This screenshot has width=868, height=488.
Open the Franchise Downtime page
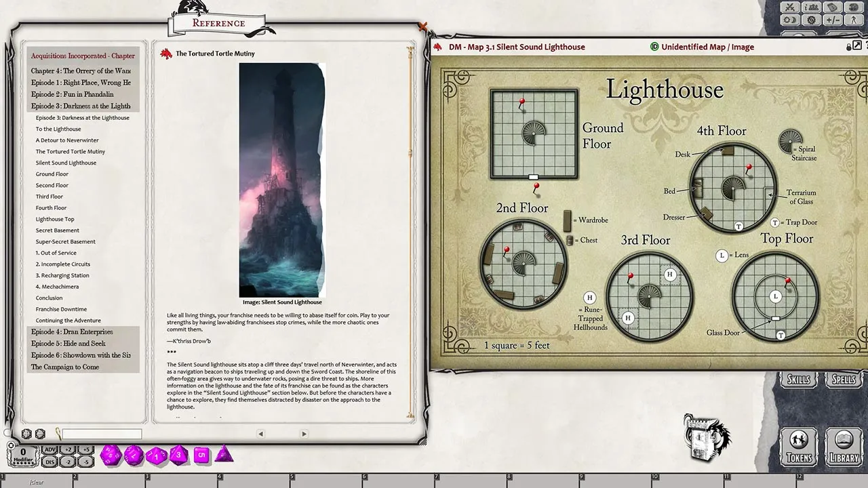click(61, 309)
